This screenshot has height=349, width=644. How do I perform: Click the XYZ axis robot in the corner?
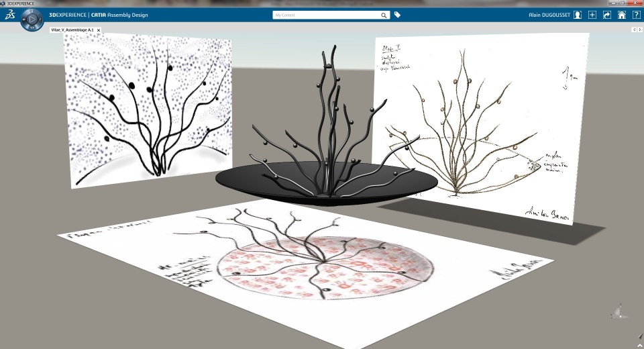(x=619, y=312)
